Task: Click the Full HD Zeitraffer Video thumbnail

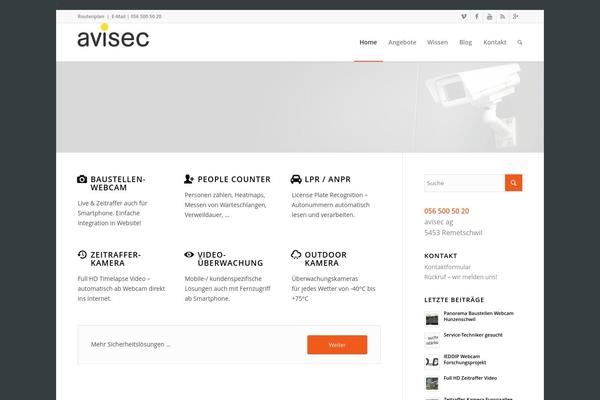Action: coord(432,383)
